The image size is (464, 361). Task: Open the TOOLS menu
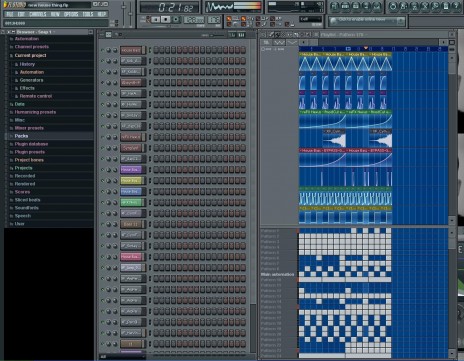pyautogui.click(x=88, y=14)
